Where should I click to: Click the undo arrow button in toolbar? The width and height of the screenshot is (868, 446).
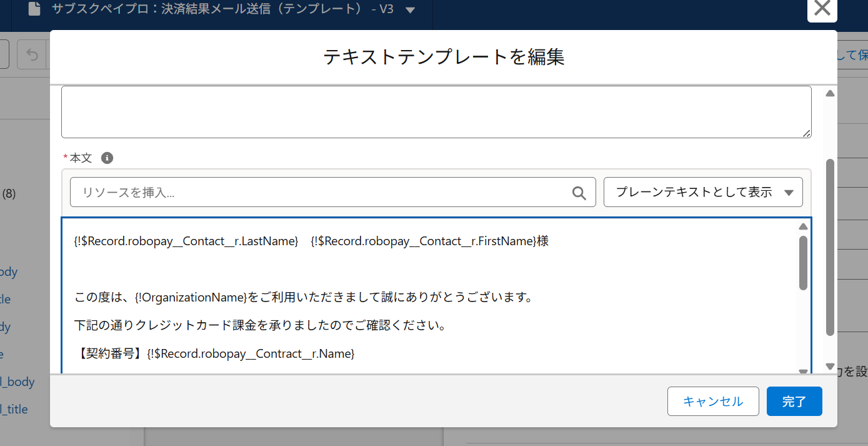pos(32,55)
